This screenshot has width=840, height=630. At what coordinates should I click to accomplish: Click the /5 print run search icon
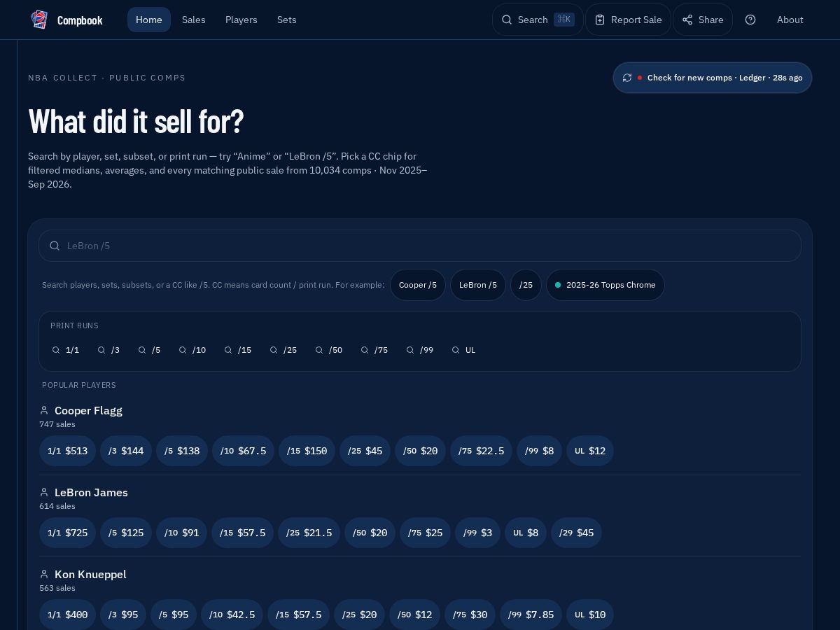pyautogui.click(x=142, y=350)
